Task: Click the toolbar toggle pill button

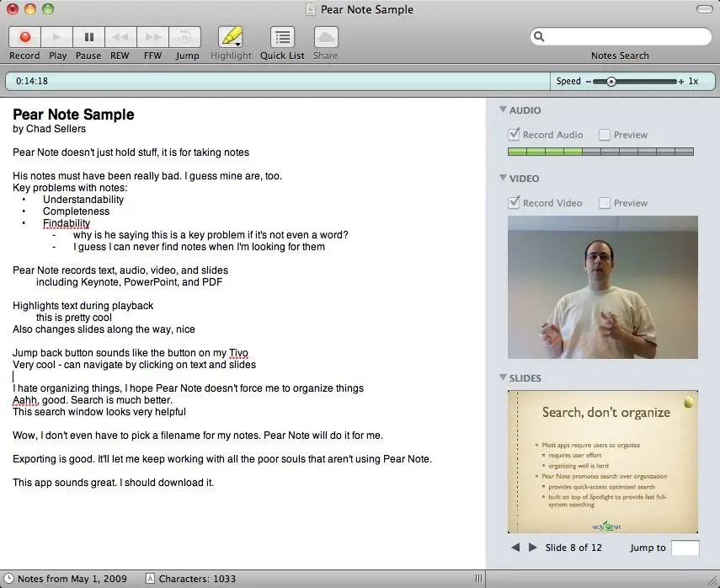Action: pos(704,9)
